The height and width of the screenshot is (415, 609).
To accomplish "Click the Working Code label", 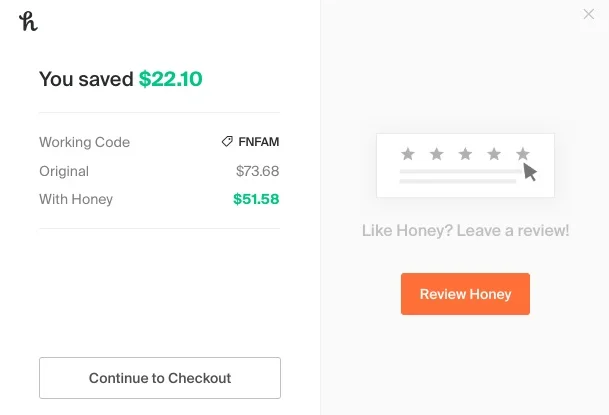I will point(84,142).
